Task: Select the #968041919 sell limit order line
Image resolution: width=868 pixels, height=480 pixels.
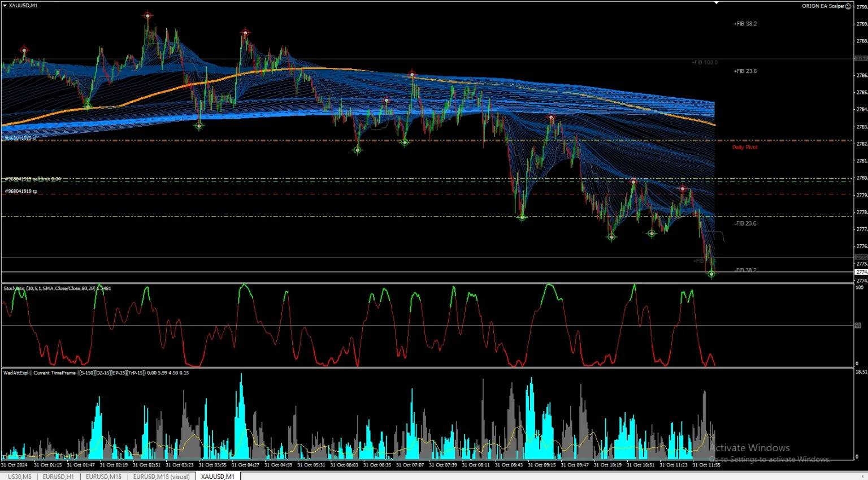Action: (33, 179)
